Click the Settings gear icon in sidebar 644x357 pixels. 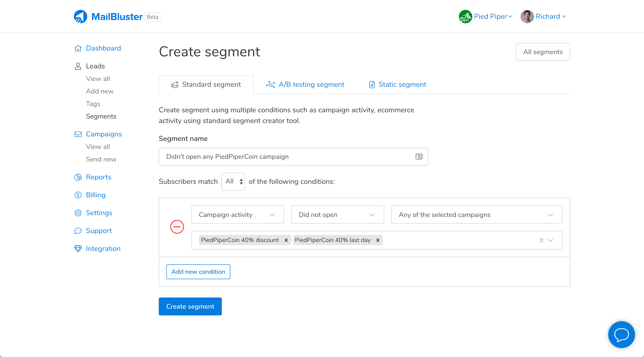(x=78, y=213)
